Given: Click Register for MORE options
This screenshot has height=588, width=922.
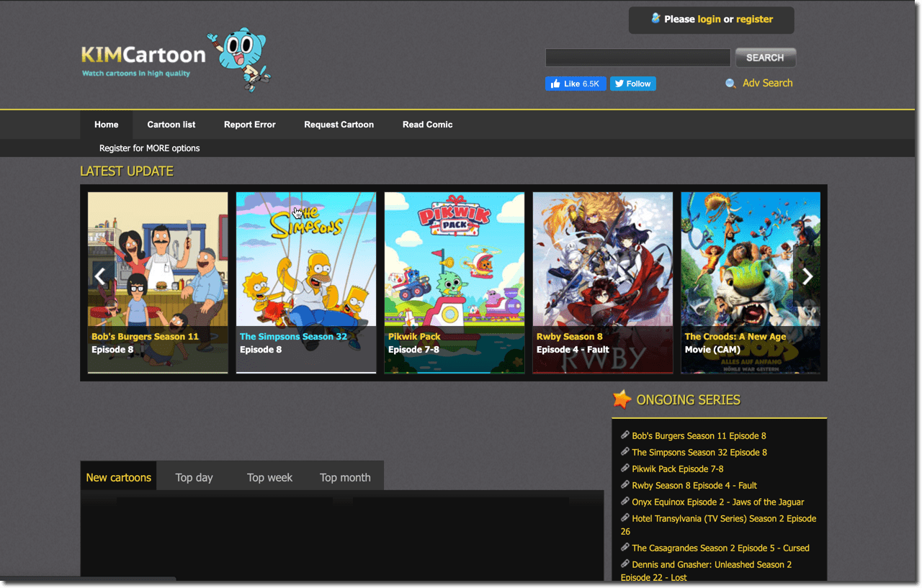Looking at the screenshot, I should point(150,148).
